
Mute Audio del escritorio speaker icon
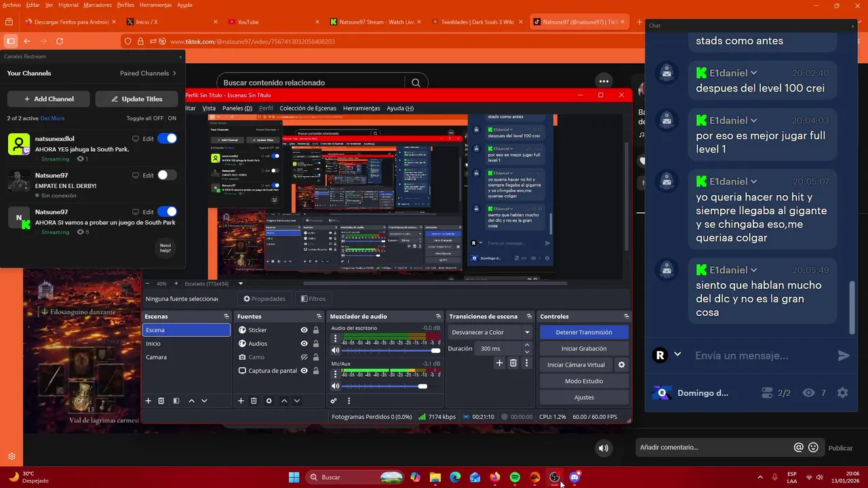(335, 350)
